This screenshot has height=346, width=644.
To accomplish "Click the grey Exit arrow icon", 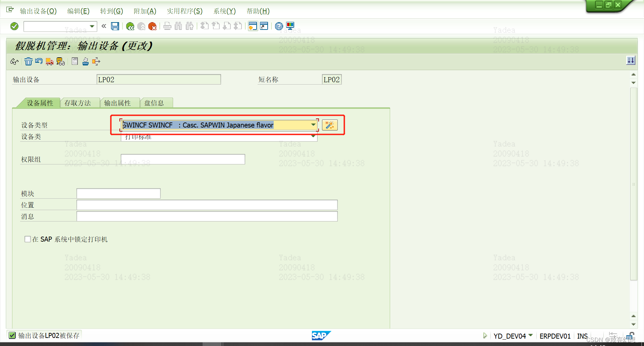I will (x=141, y=26).
